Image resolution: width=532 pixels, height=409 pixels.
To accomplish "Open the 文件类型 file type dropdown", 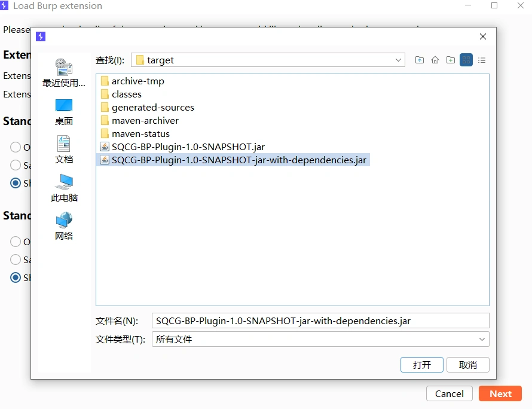I will (482, 339).
